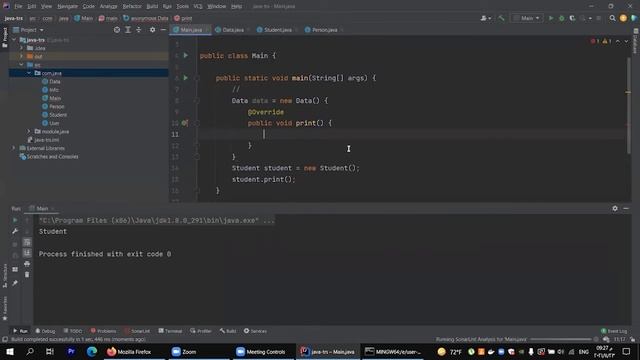The height and width of the screenshot is (360, 640).
Task: Click the expand all icon in Project panel
Action: click(x=128, y=30)
